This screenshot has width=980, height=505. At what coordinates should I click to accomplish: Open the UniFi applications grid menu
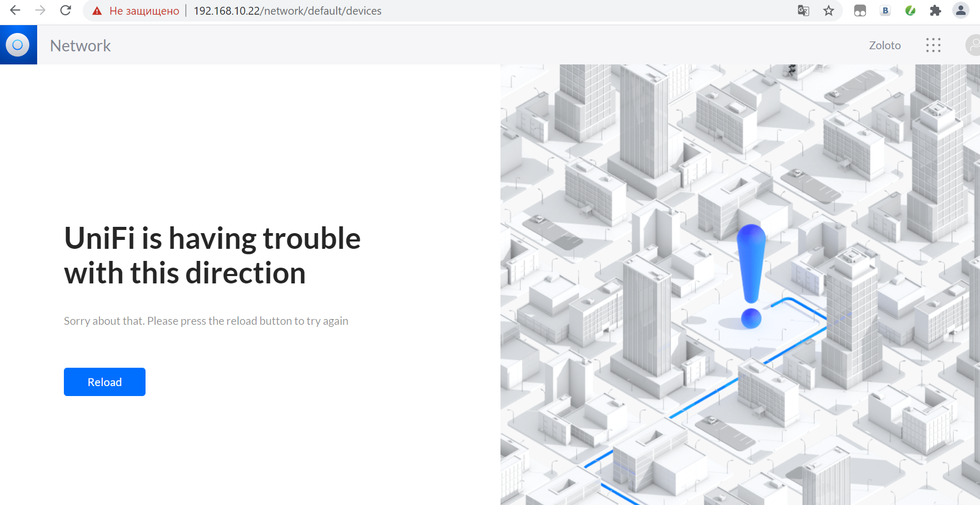(933, 45)
